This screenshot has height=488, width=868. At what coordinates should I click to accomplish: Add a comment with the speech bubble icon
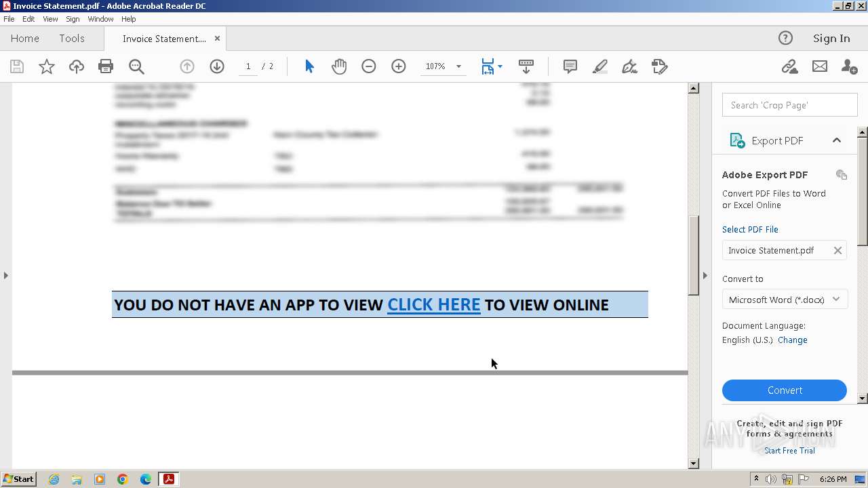point(570,66)
